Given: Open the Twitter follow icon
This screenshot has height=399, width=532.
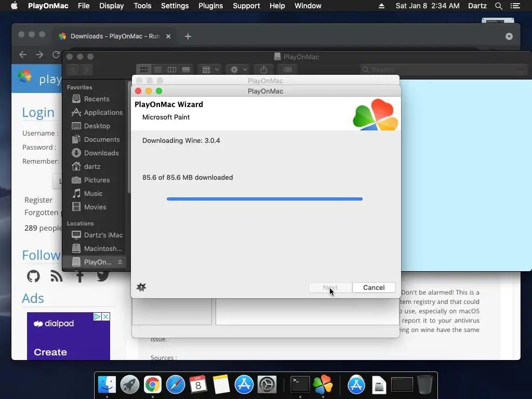Looking at the screenshot, I should pyautogui.click(x=103, y=275).
